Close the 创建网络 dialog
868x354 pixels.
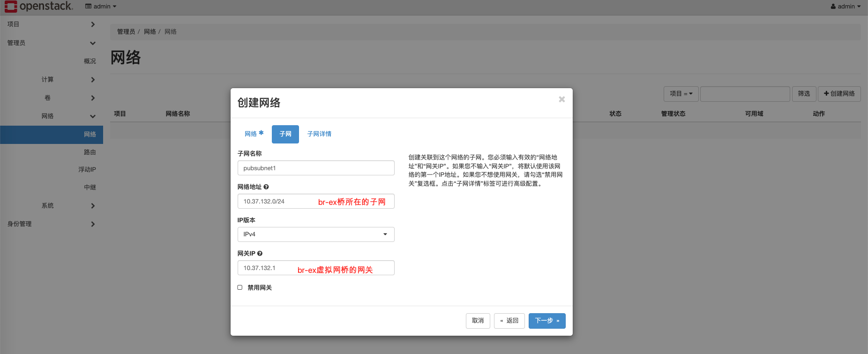pos(561,99)
